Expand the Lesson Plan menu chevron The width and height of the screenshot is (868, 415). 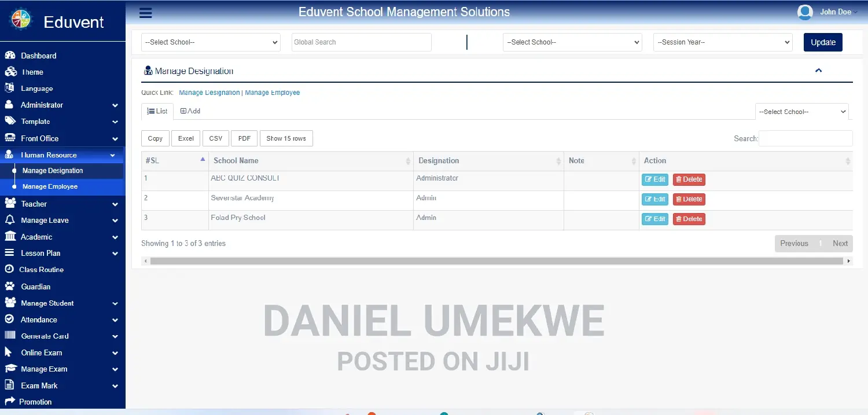(115, 254)
